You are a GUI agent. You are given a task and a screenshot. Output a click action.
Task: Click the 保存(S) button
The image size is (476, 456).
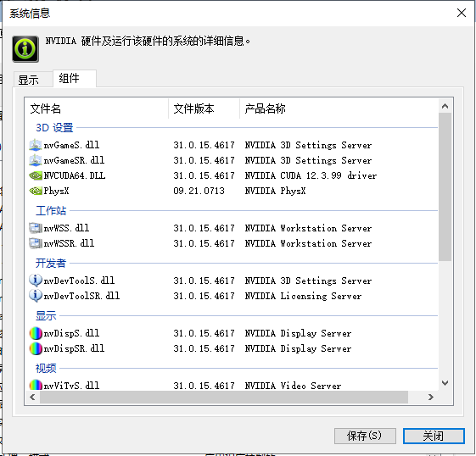[365, 436]
